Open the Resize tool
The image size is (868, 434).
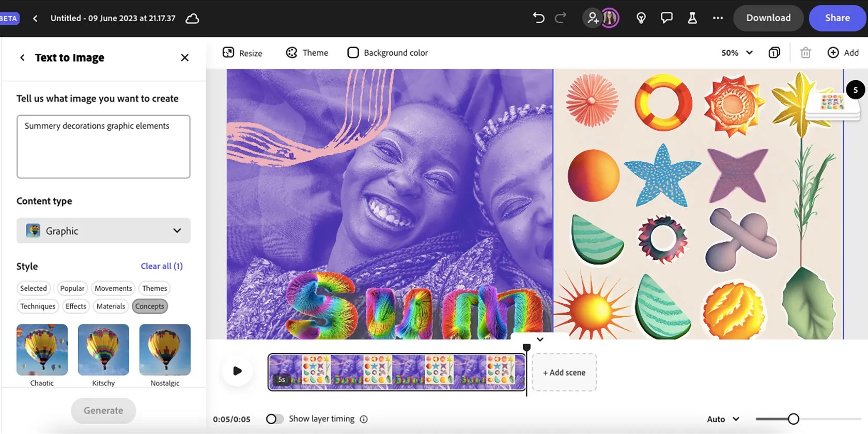(x=242, y=53)
